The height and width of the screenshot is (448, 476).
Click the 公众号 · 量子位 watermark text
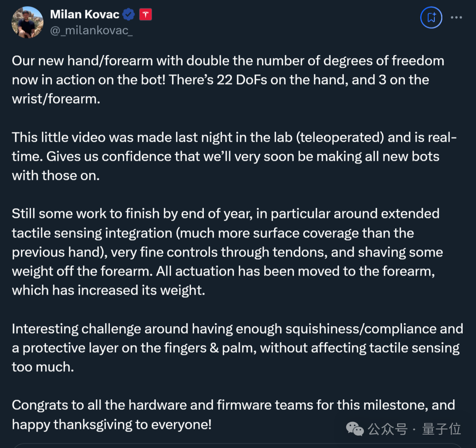point(414,429)
